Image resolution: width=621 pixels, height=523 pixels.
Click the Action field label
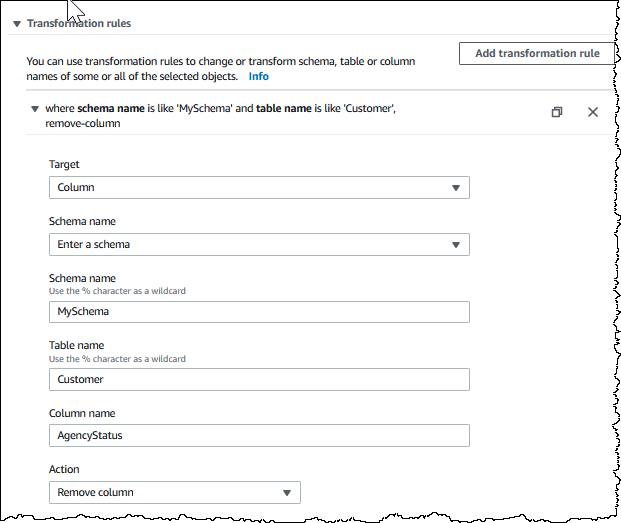point(64,469)
